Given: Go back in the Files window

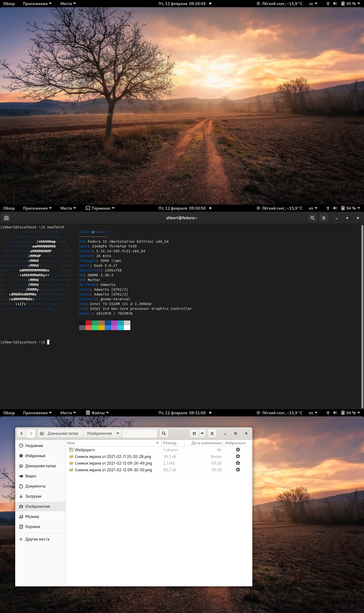Looking at the screenshot, I should 22,433.
